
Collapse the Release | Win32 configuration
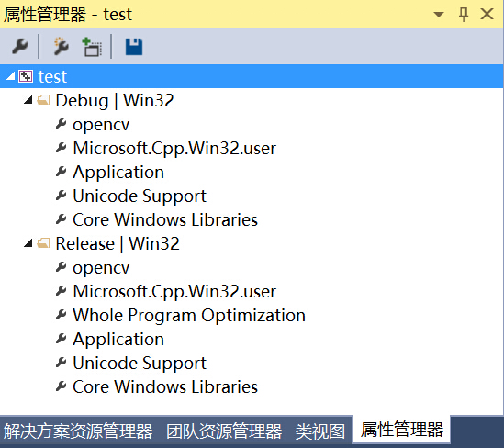(28, 243)
